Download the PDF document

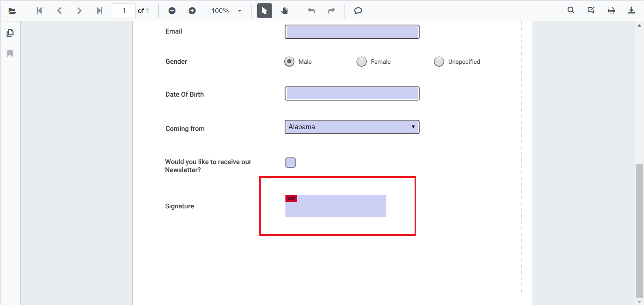point(631,10)
